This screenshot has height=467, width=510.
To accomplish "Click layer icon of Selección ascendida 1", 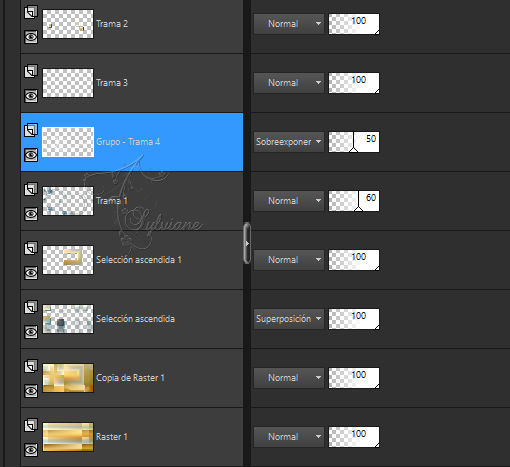I will coord(31,248).
